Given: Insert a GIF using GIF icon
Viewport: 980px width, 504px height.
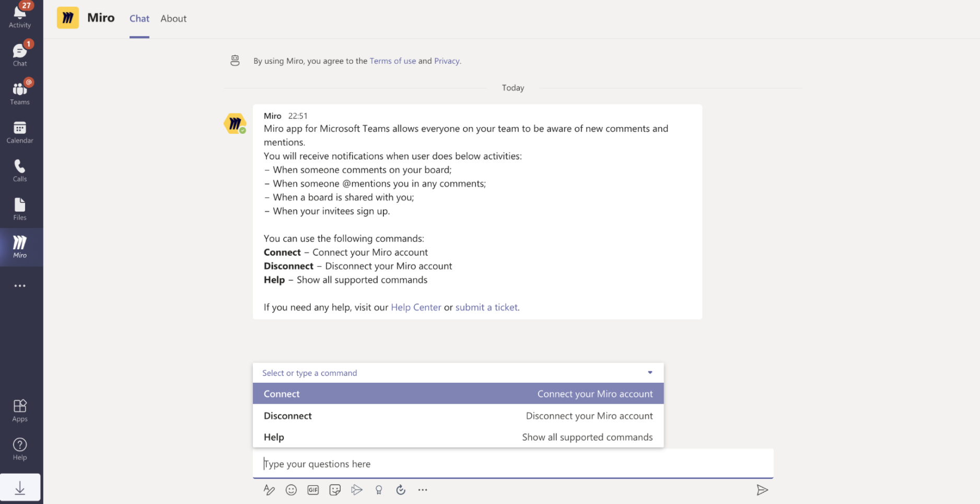Looking at the screenshot, I should point(313,490).
